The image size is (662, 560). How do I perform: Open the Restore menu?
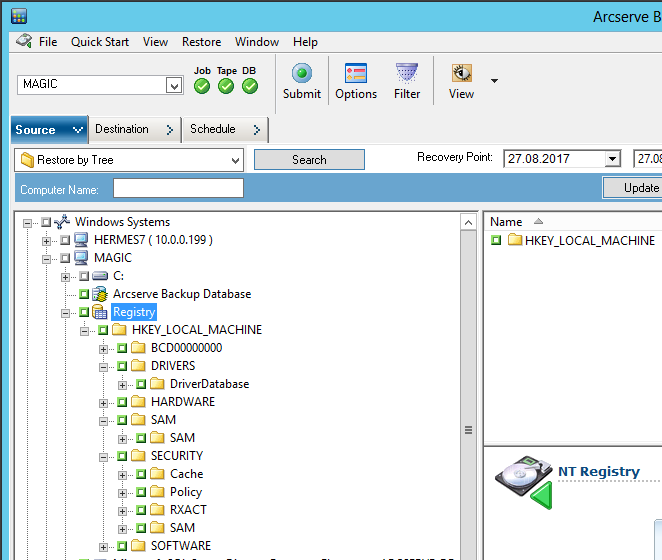(x=201, y=42)
